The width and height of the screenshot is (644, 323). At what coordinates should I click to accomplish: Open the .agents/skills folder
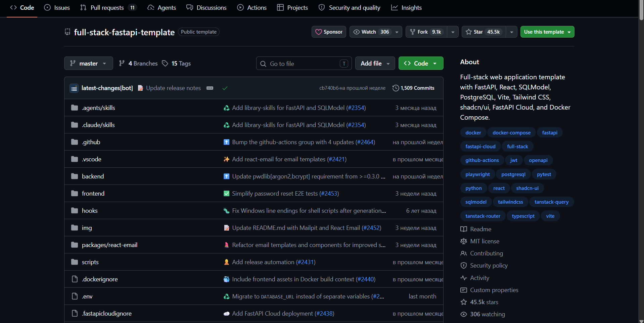[x=98, y=108]
